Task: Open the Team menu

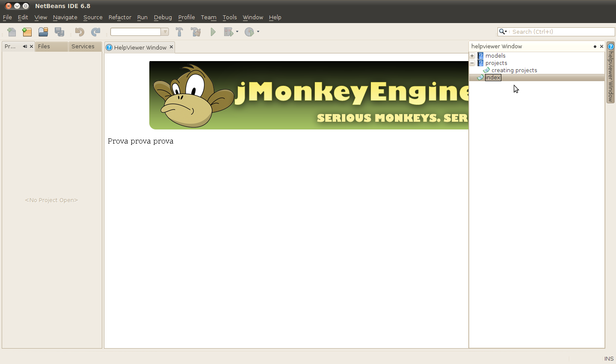Action: pyautogui.click(x=209, y=17)
